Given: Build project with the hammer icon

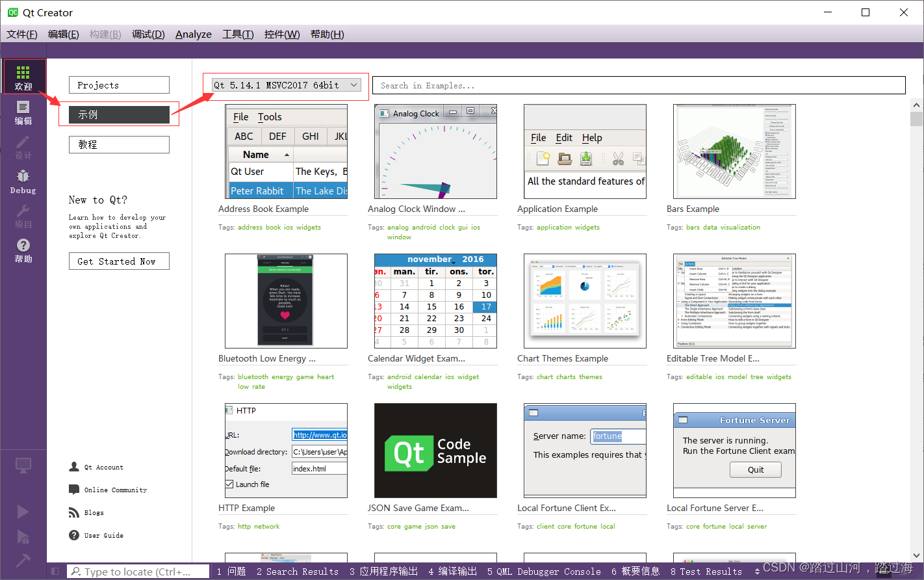Looking at the screenshot, I should click(23, 560).
